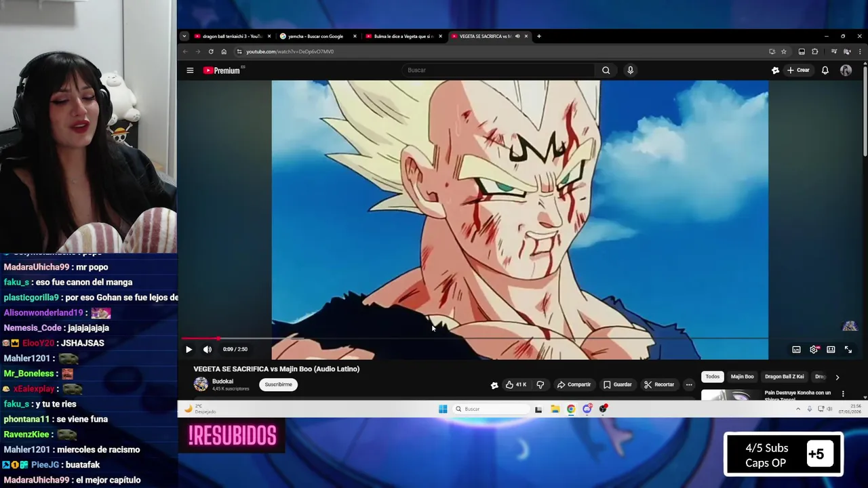Open the Budokai channel name link
Viewport: 868px width, 488px height.
pyautogui.click(x=222, y=381)
